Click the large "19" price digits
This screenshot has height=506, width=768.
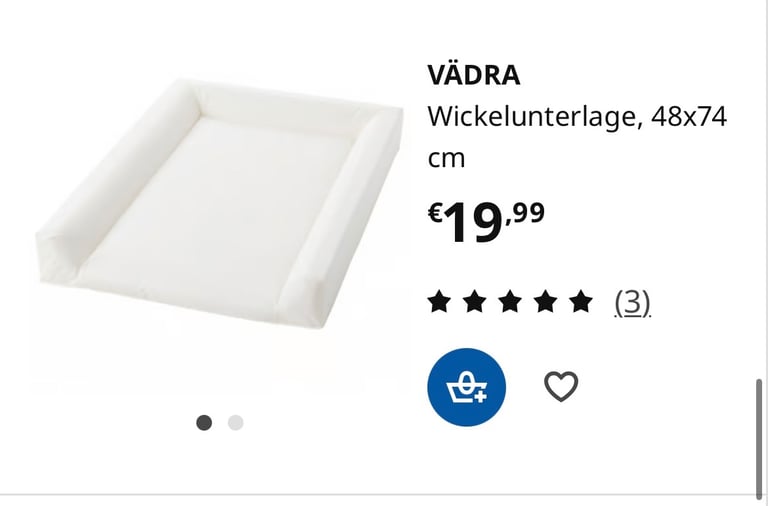point(474,224)
